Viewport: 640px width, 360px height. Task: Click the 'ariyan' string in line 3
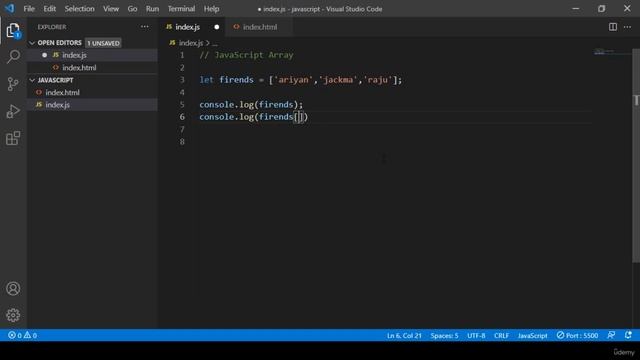tap(293, 80)
